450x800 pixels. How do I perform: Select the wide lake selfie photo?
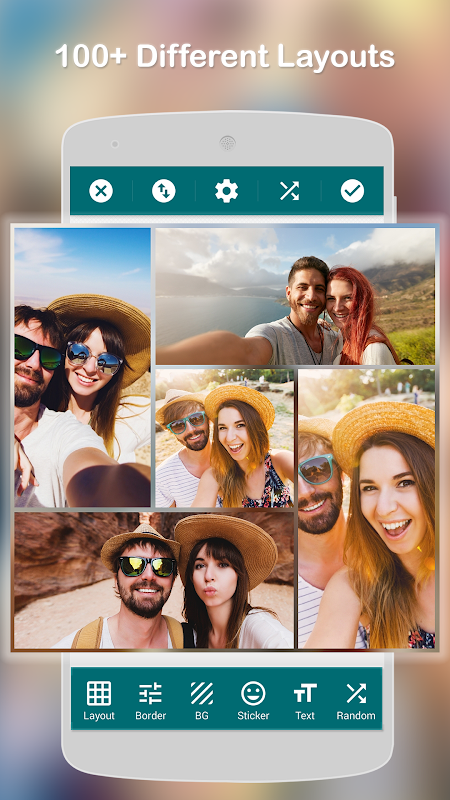point(295,296)
